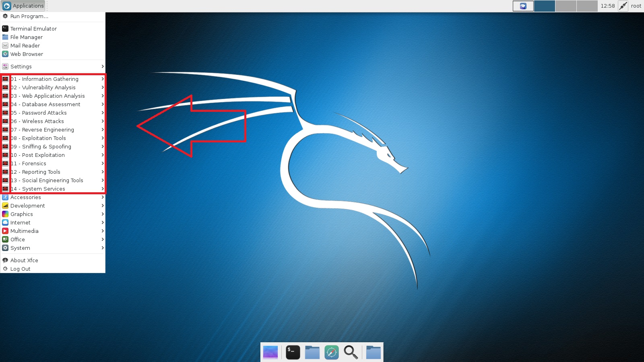
Task: Click the window button icon in top panel
Action: [523, 6]
